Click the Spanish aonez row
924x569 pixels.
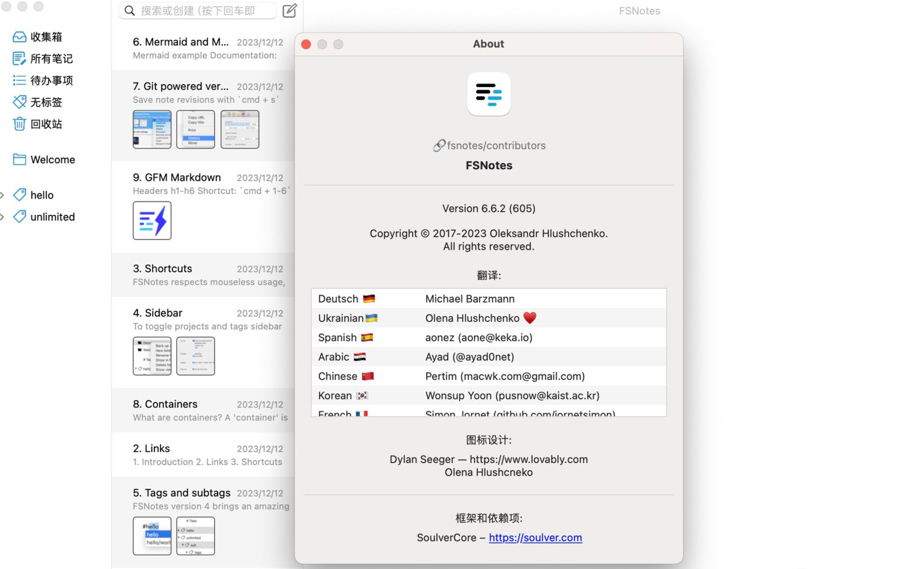(x=489, y=338)
